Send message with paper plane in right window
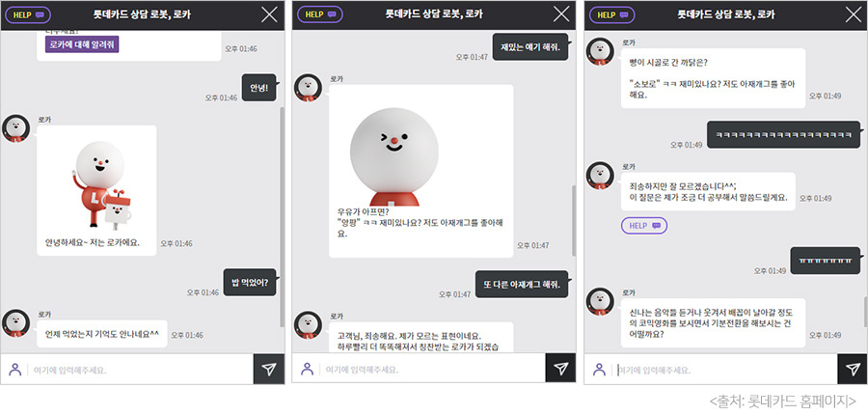Screen dimensions: 868x415 853,369
